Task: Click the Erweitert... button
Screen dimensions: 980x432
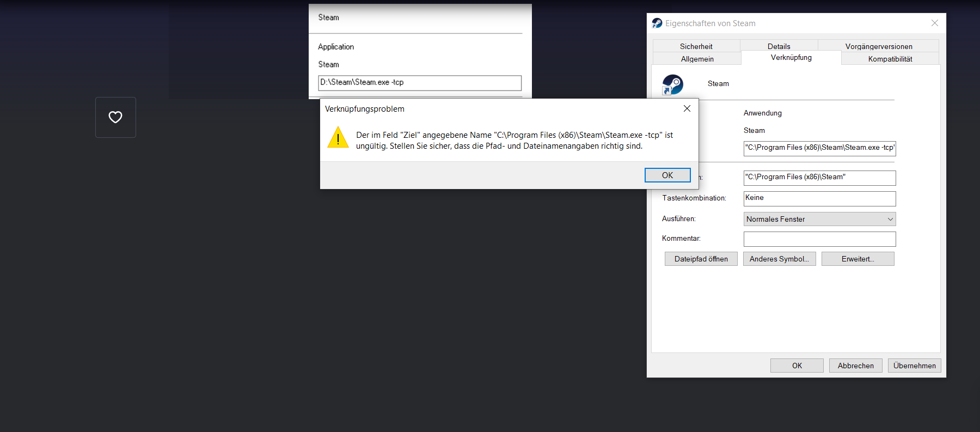Action: 857,259
